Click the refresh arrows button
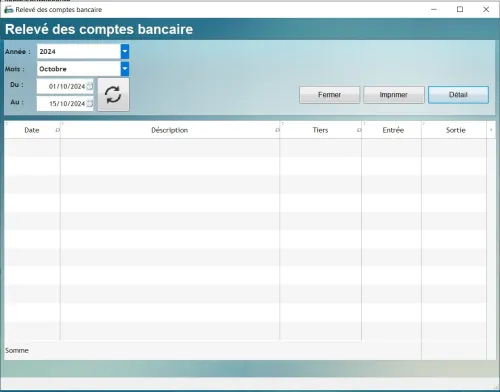This screenshot has width=500, height=392. pos(113,95)
